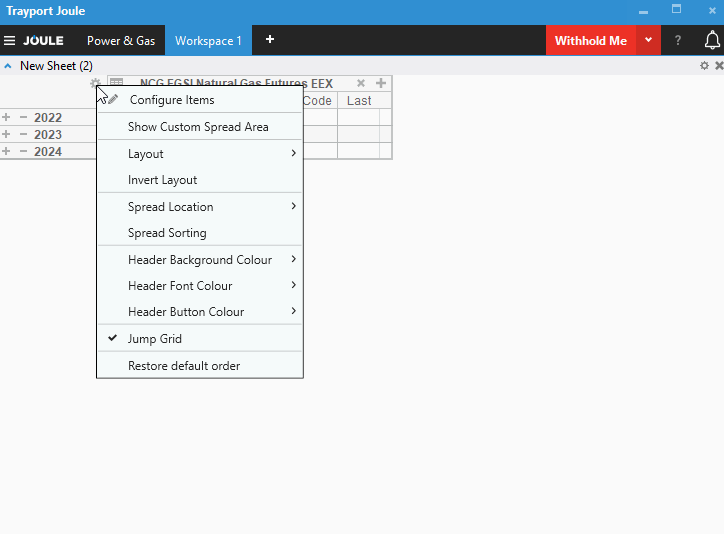The image size is (724, 534).
Task: Collapse the New Sheet (2) section
Action: pos(8,66)
